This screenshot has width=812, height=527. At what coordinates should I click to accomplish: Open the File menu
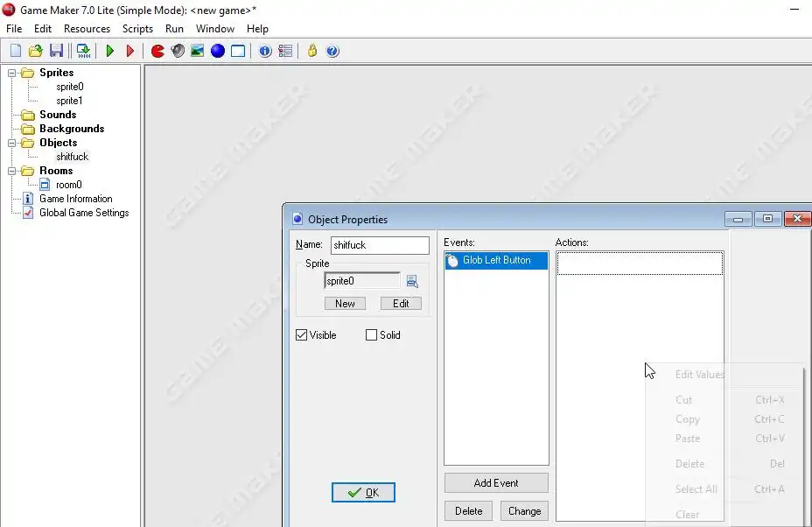click(x=14, y=29)
